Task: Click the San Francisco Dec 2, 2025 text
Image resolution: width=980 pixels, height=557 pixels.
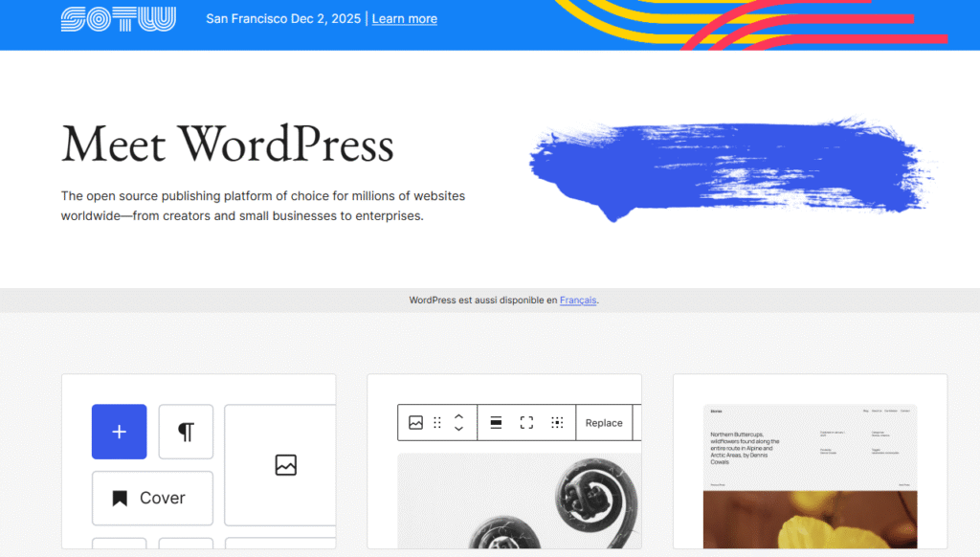Action: tap(282, 19)
